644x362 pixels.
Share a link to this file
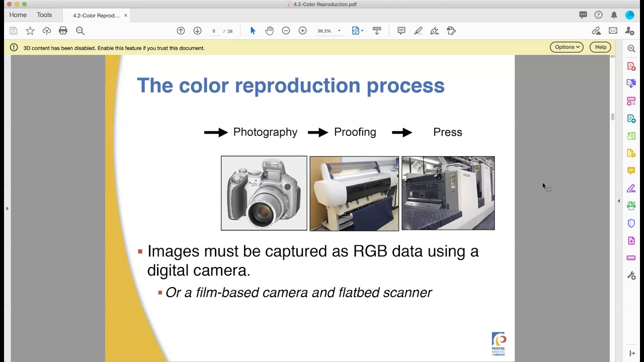coord(596,31)
